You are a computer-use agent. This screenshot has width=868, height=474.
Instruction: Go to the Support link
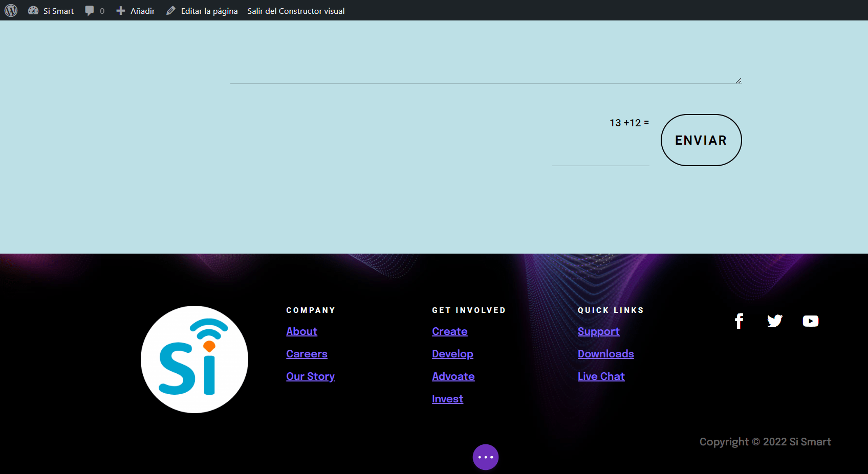(x=598, y=331)
